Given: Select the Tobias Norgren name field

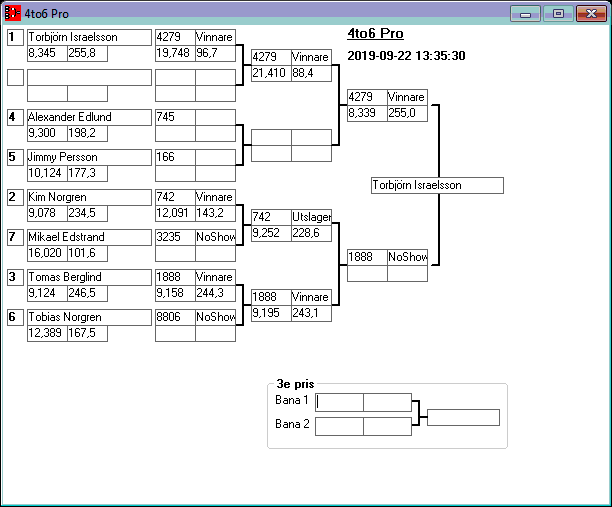Looking at the screenshot, I should click(88, 317).
